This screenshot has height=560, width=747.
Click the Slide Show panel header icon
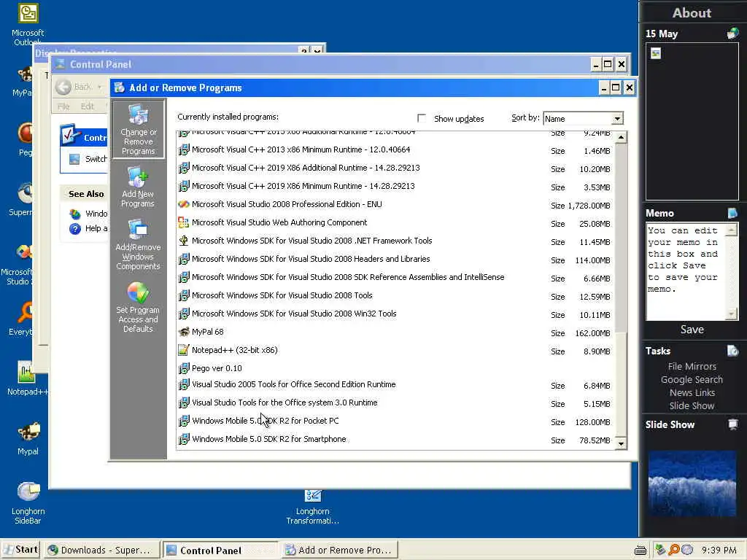click(x=732, y=424)
